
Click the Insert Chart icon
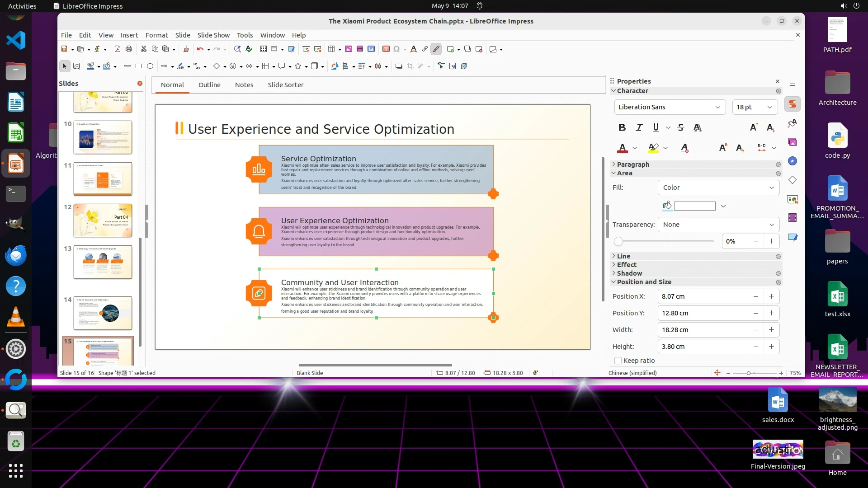[x=371, y=49]
